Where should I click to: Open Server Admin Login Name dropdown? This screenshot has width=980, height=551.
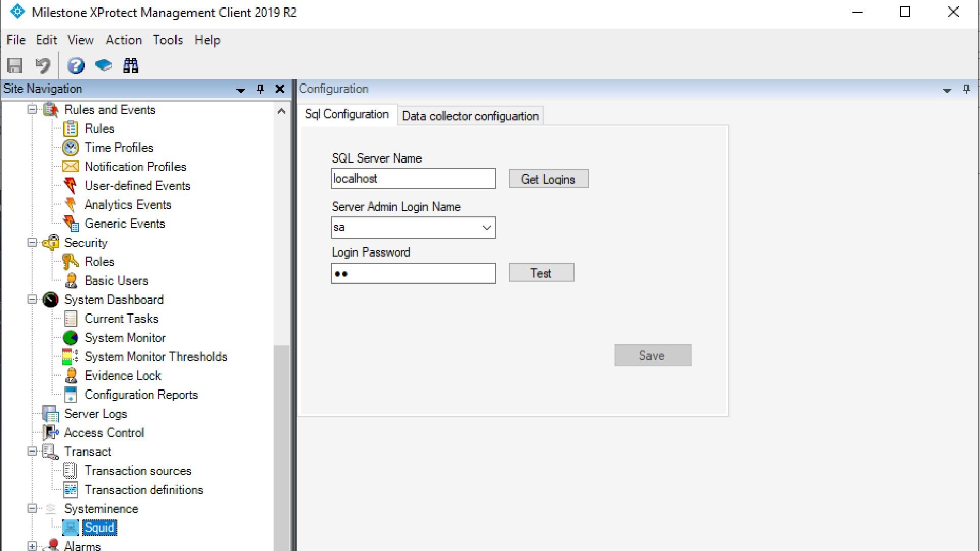point(486,228)
